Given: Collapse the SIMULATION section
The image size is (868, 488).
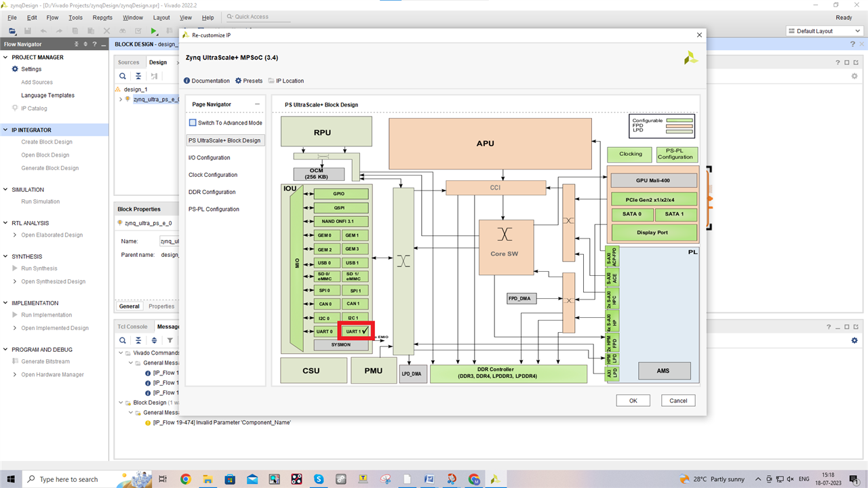Looking at the screenshot, I should point(5,190).
